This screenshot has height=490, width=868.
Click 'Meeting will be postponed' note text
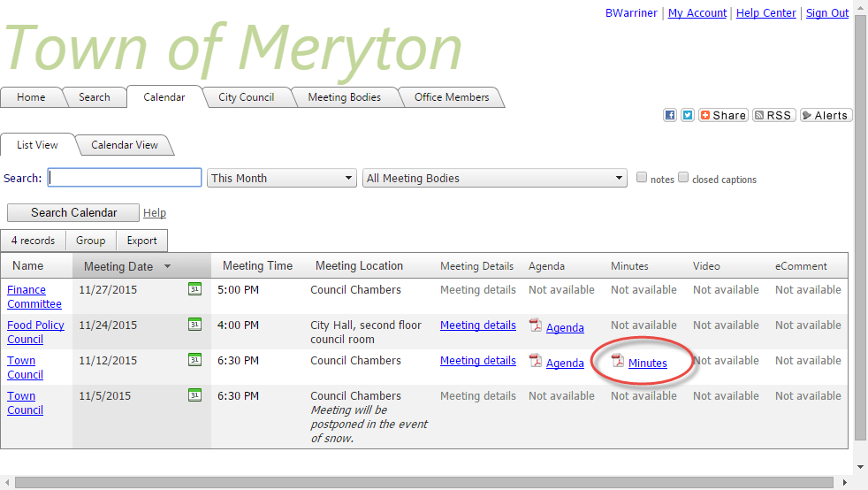[x=369, y=425]
